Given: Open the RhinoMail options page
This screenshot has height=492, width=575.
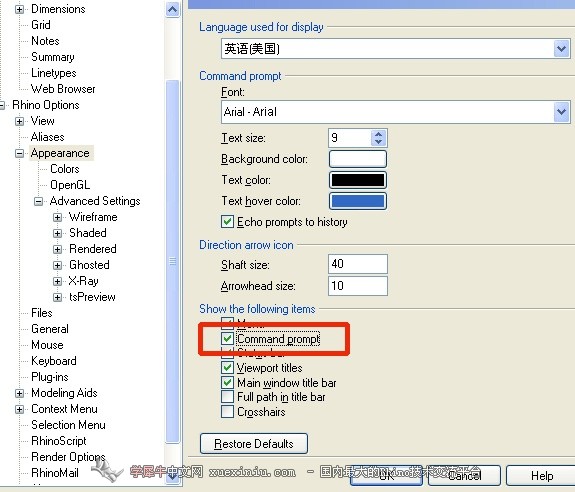Looking at the screenshot, I should 55,473.
